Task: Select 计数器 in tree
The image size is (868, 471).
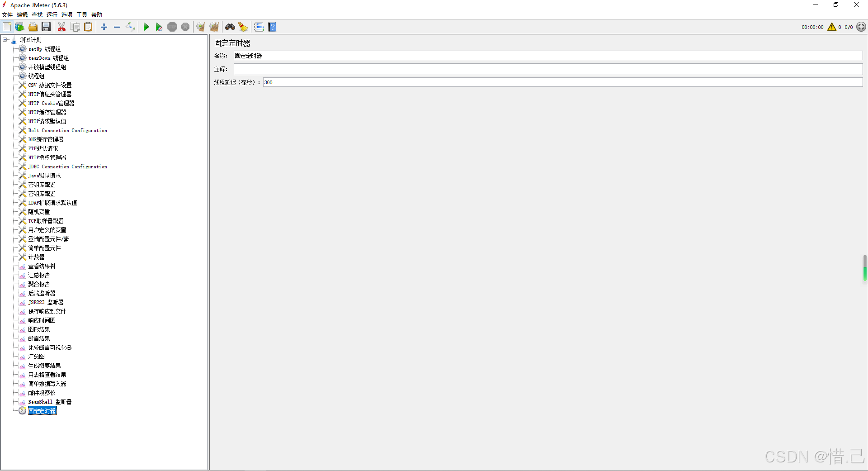Action: click(36, 257)
